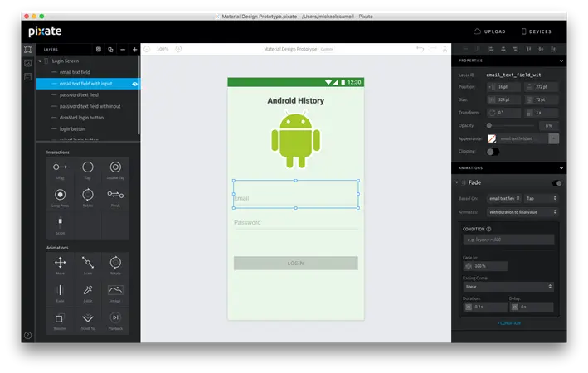Toggle visibility of email text field with input
Screen dimensions: 588x373
coord(134,84)
